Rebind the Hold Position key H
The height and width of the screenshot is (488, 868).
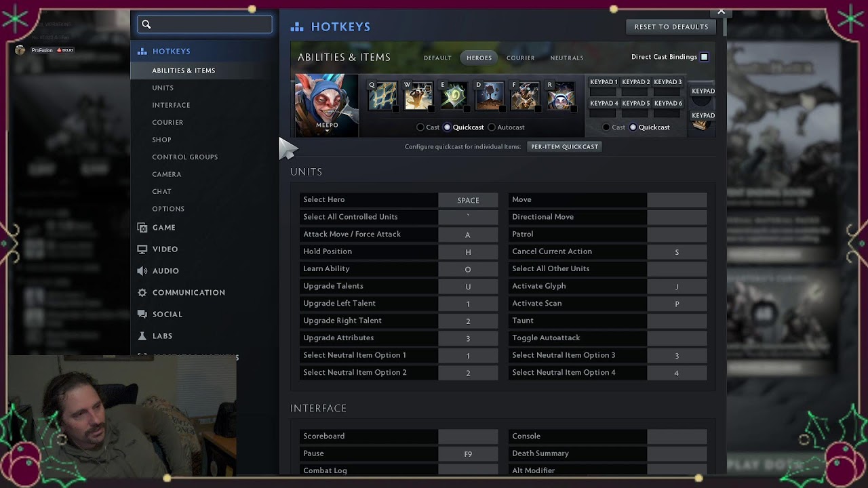coord(468,251)
